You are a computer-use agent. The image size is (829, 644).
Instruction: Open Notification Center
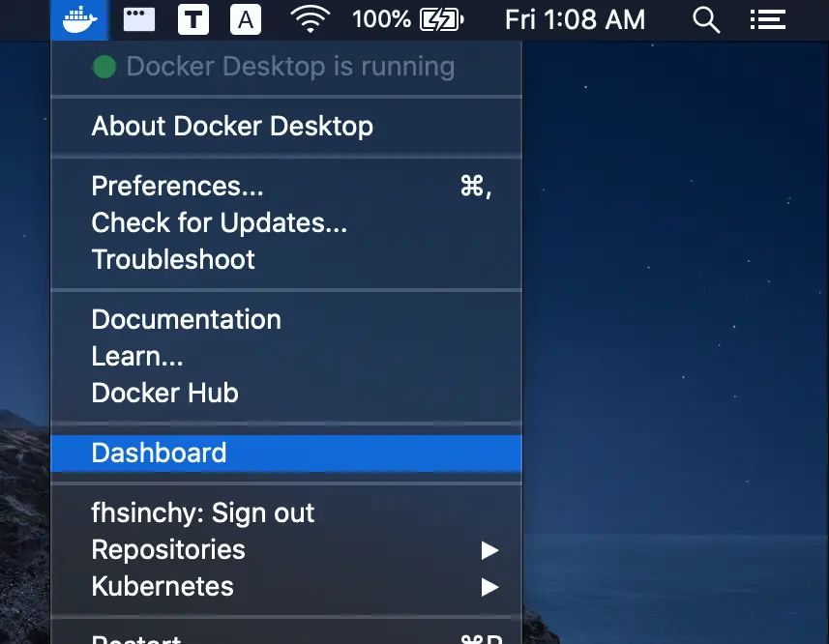click(767, 19)
